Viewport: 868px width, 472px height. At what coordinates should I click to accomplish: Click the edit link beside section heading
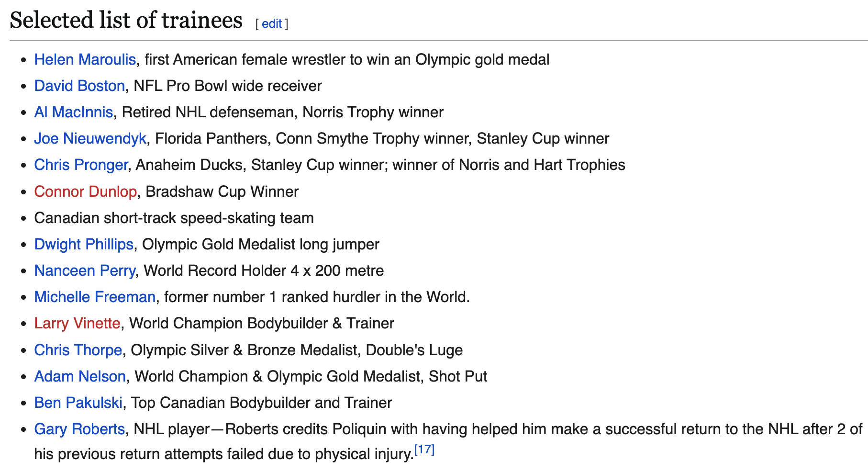pyautogui.click(x=271, y=24)
